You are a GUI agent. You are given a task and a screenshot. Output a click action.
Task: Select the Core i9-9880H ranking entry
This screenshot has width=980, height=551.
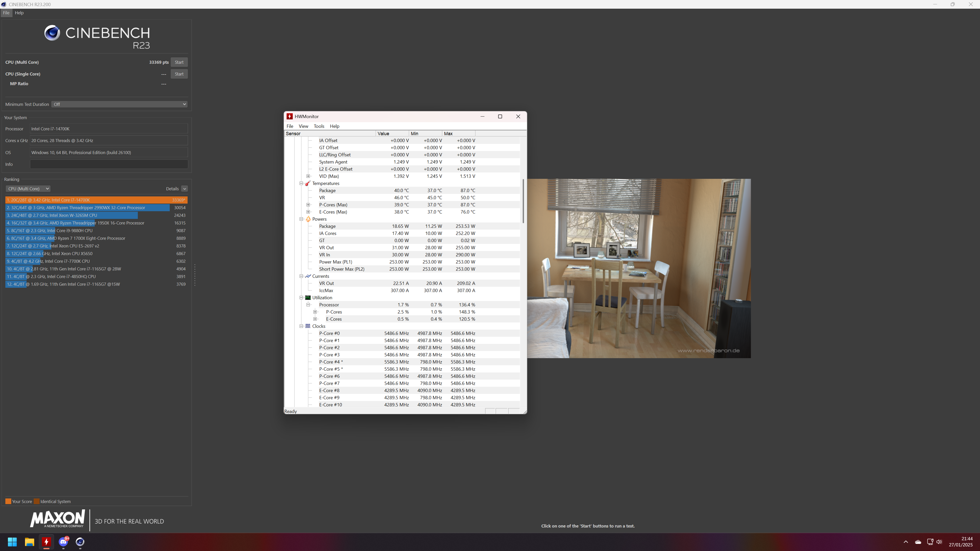[96, 230]
